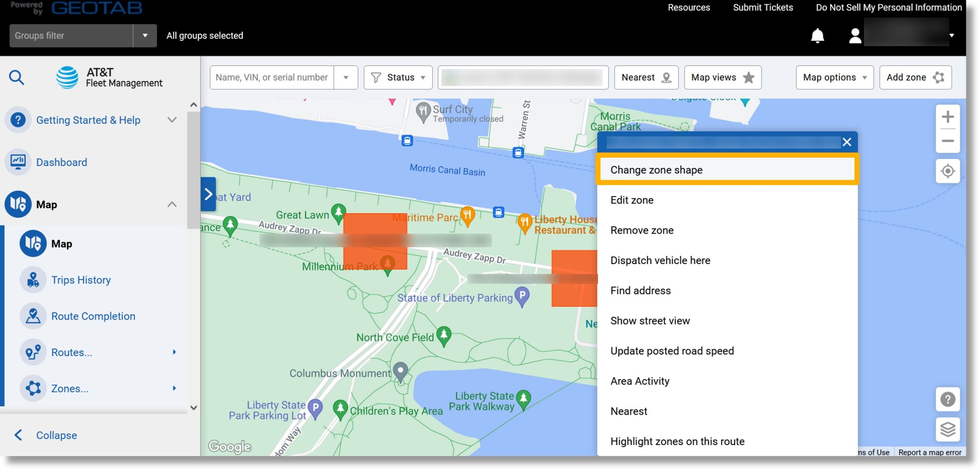
Task: Open the vehicle search dropdown arrow
Action: coord(346,77)
